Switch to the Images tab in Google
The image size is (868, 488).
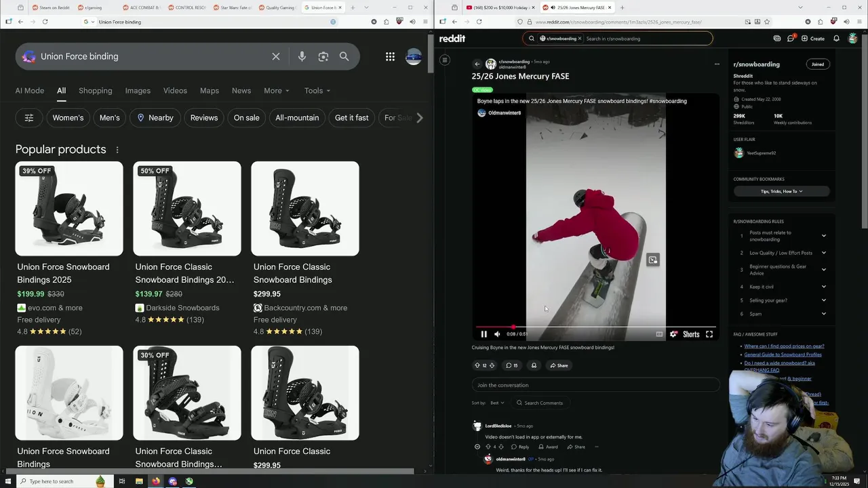click(x=138, y=91)
